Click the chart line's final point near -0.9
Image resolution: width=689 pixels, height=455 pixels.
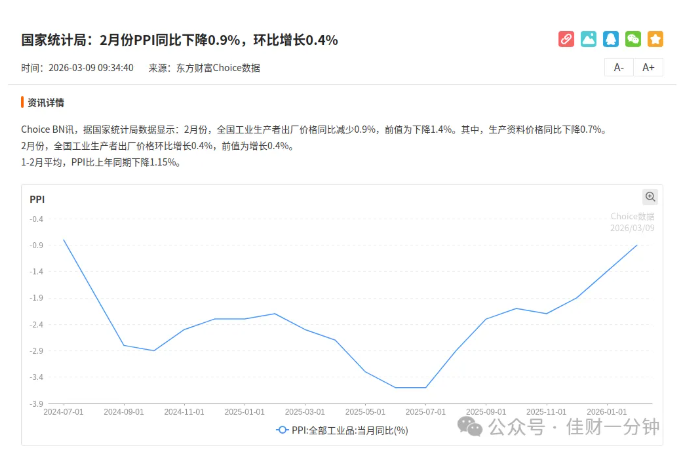(x=637, y=245)
